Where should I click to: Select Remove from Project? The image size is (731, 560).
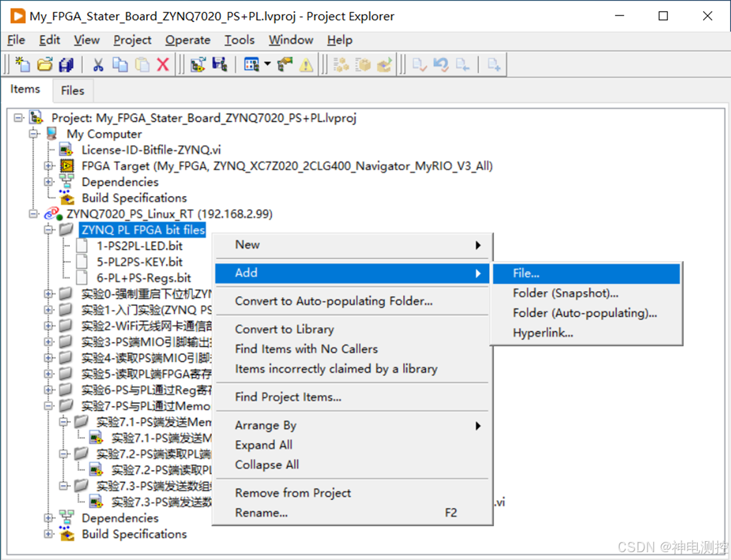tap(352, 493)
